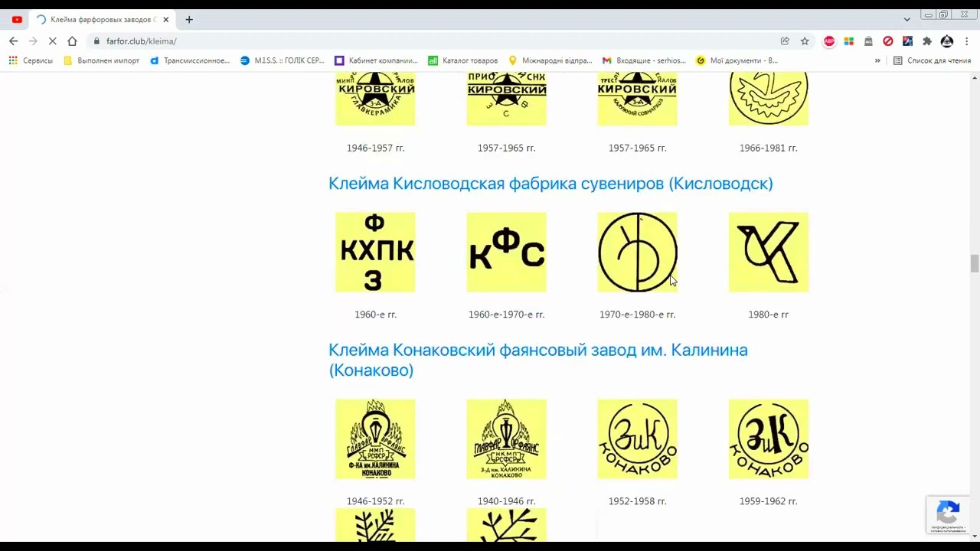
Task: Click the scrollbar up arrow
Action: tap(975, 78)
